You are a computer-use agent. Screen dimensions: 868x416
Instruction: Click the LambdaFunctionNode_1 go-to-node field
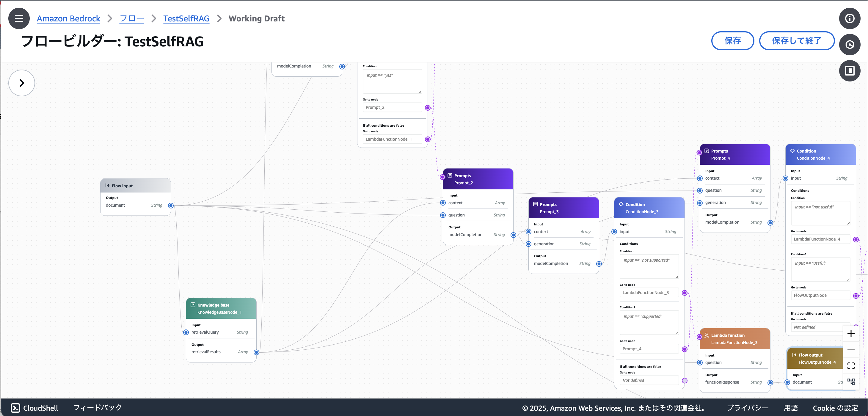coord(392,139)
